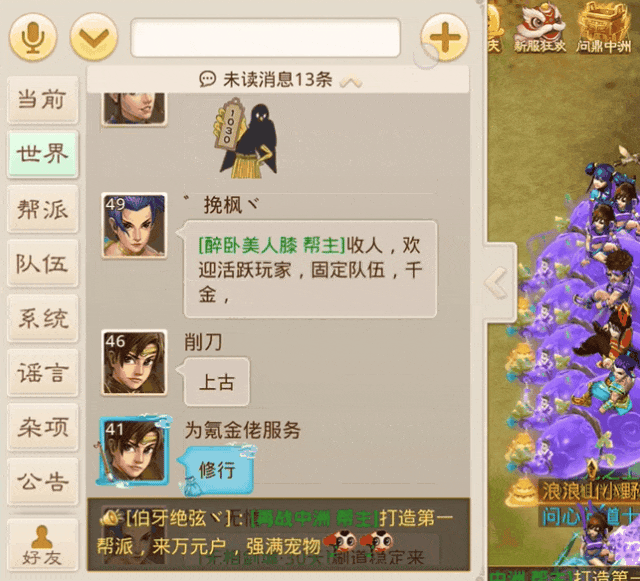The image size is (640, 581).
Task: Open level 49 player 挽枫 avatar
Action: pyautogui.click(x=134, y=226)
